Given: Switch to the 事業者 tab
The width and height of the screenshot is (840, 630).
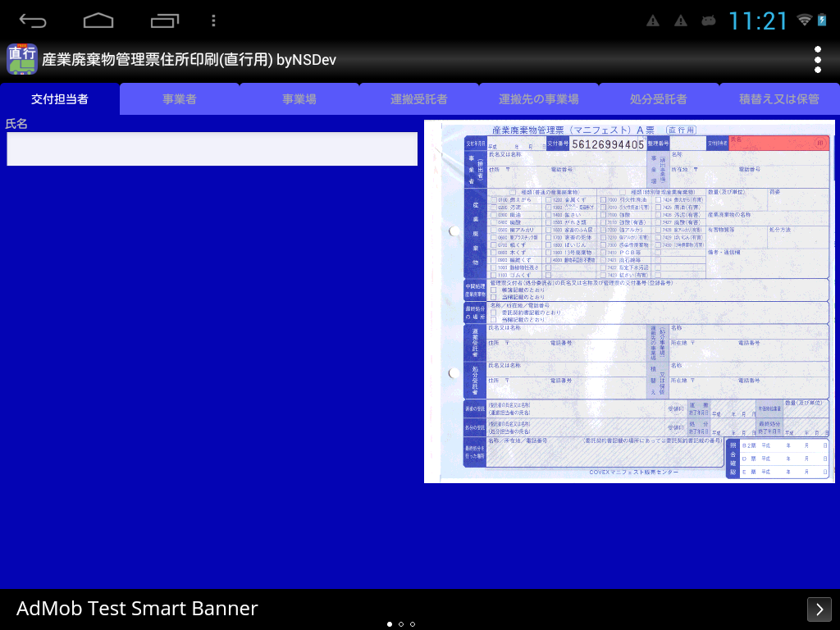Looking at the screenshot, I should pos(180,99).
